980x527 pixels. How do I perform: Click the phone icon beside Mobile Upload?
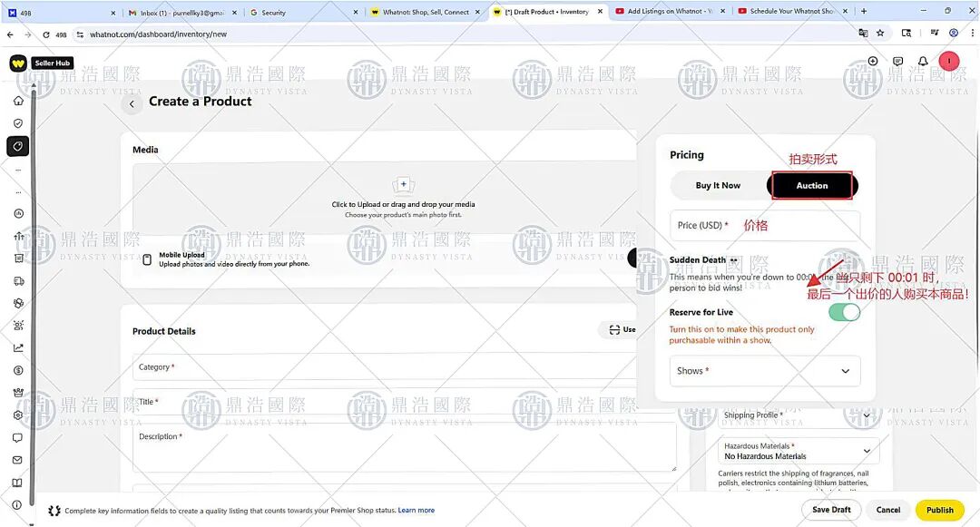click(147, 259)
